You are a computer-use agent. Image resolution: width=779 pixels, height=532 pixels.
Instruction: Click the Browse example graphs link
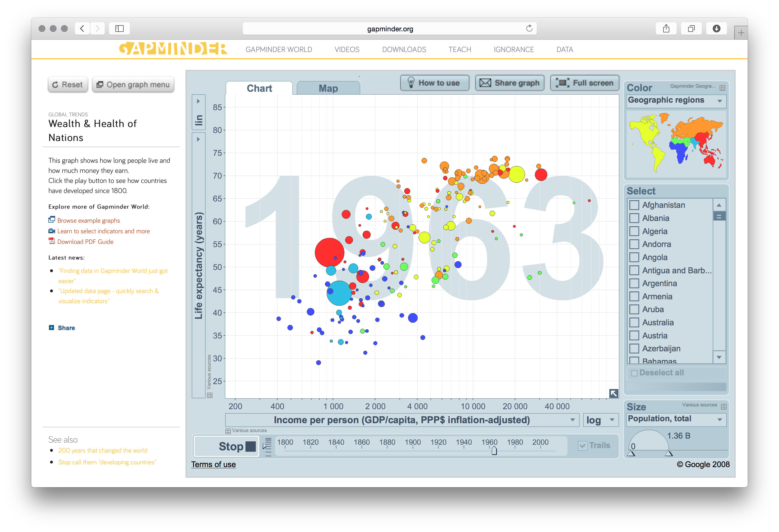click(x=88, y=220)
